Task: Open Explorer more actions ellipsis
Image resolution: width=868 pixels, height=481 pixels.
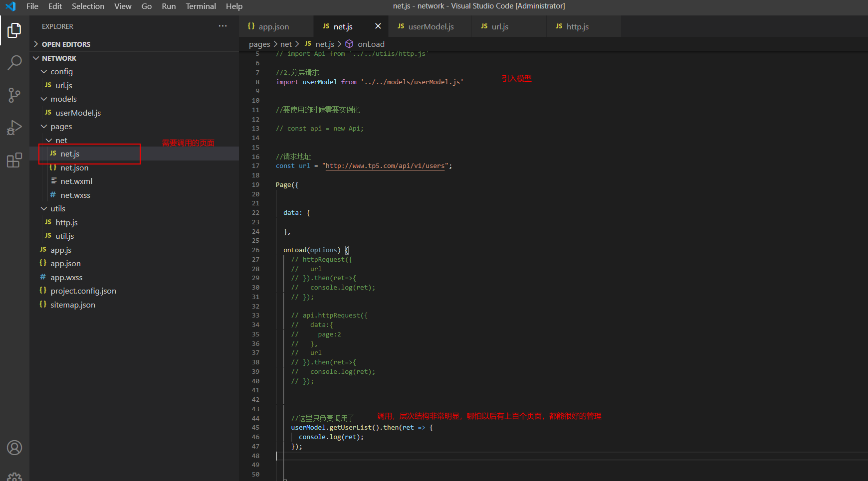Action: (x=222, y=26)
